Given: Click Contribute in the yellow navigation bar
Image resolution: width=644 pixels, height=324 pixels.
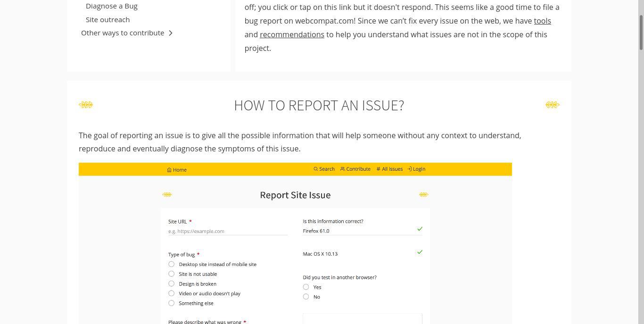Looking at the screenshot, I should tap(355, 169).
